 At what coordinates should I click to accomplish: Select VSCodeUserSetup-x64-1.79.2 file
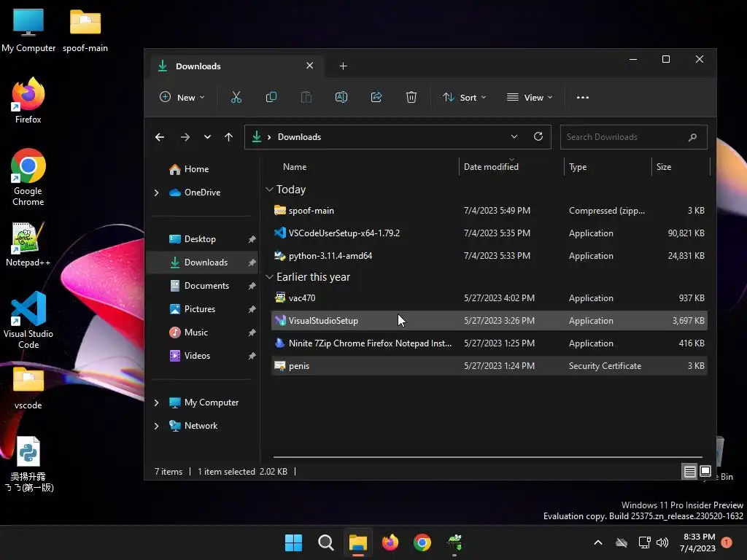tap(489, 233)
